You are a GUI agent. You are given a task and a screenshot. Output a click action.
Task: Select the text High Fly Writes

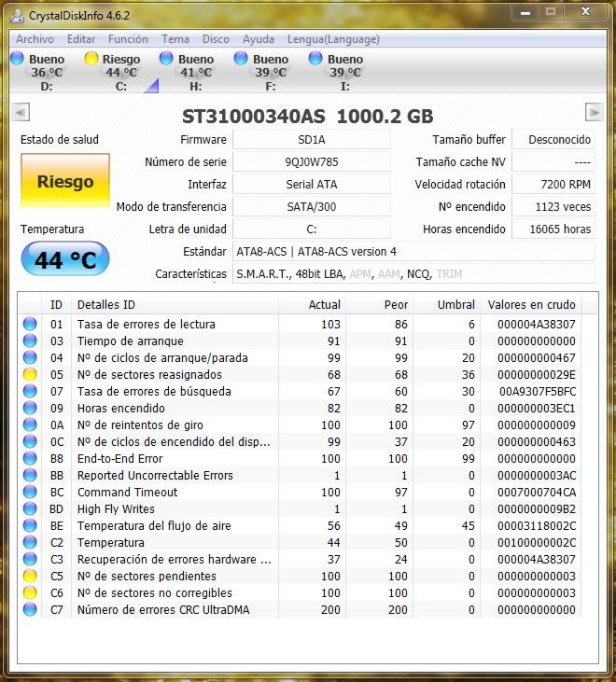pos(116,508)
